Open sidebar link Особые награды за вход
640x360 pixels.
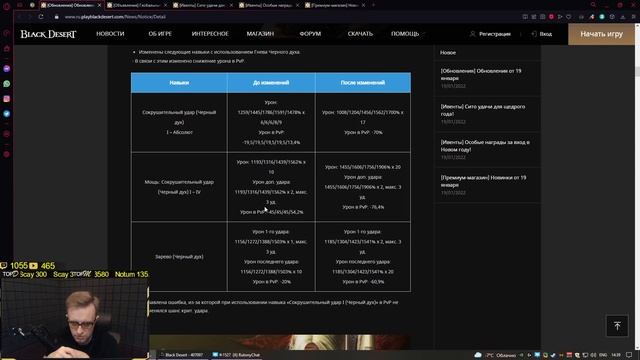[485, 146]
